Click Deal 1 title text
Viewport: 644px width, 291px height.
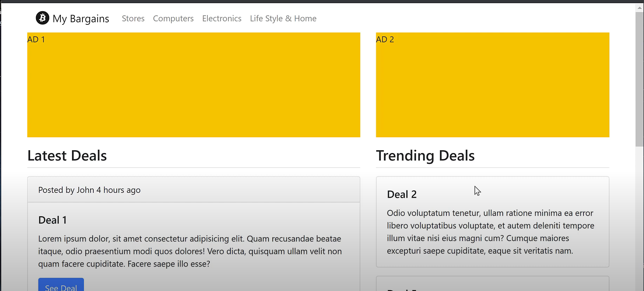tap(52, 220)
